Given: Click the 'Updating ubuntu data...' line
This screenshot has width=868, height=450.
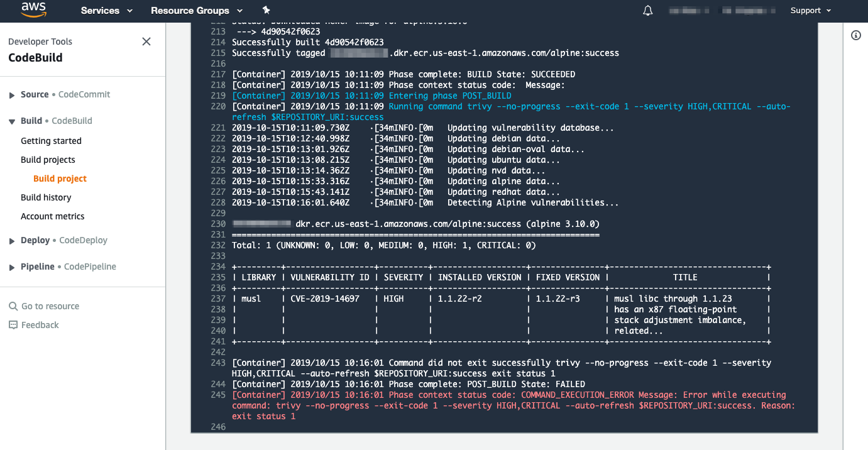Looking at the screenshot, I should (x=396, y=160).
